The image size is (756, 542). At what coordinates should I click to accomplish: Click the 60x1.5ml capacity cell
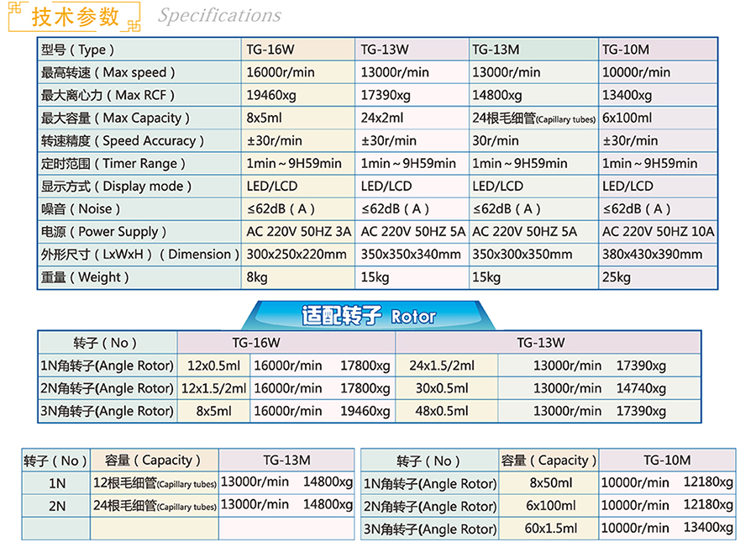(551, 528)
